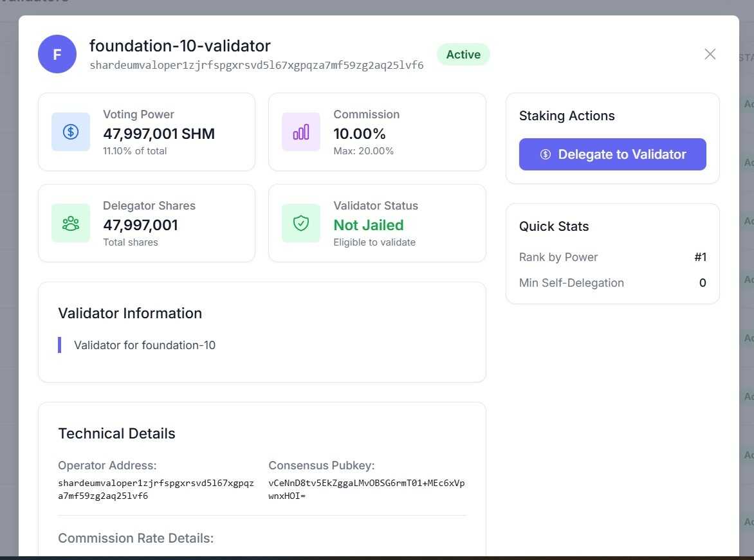Image resolution: width=754 pixels, height=560 pixels.
Task: Click the Validator Information heading
Action: click(x=129, y=313)
